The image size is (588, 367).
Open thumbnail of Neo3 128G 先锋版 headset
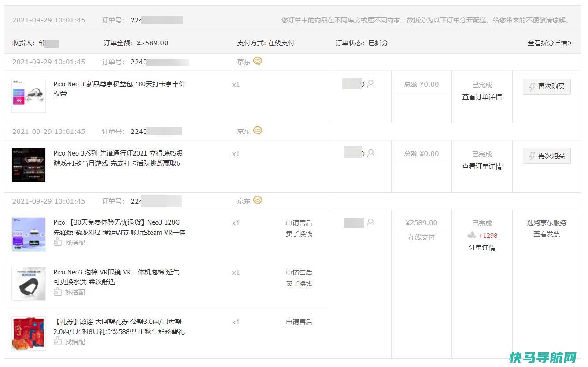(29, 234)
